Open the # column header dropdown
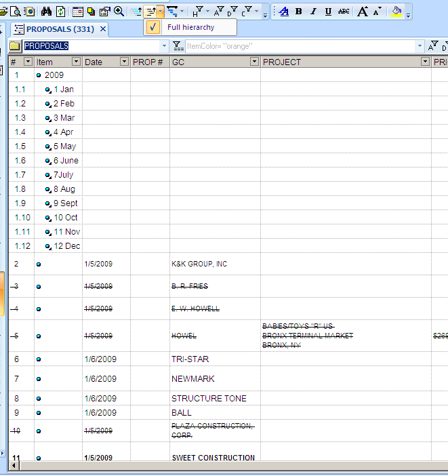The width and height of the screenshot is (448, 476). point(28,62)
